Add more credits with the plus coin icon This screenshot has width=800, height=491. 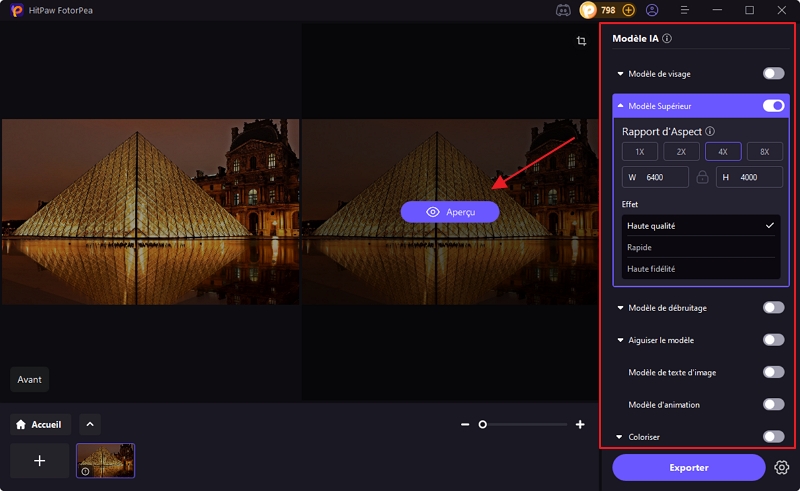629,10
